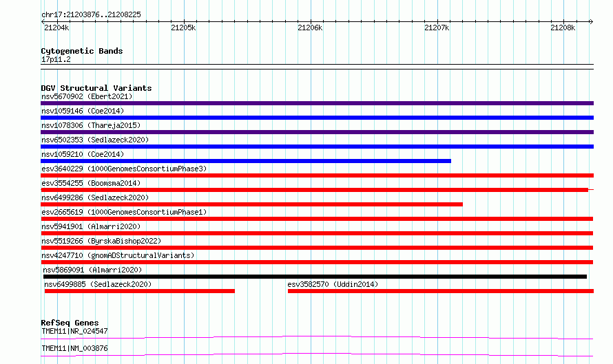Click the esv3582570 (Uddin2014) label
The width and height of the screenshot is (613, 364).
(333, 284)
